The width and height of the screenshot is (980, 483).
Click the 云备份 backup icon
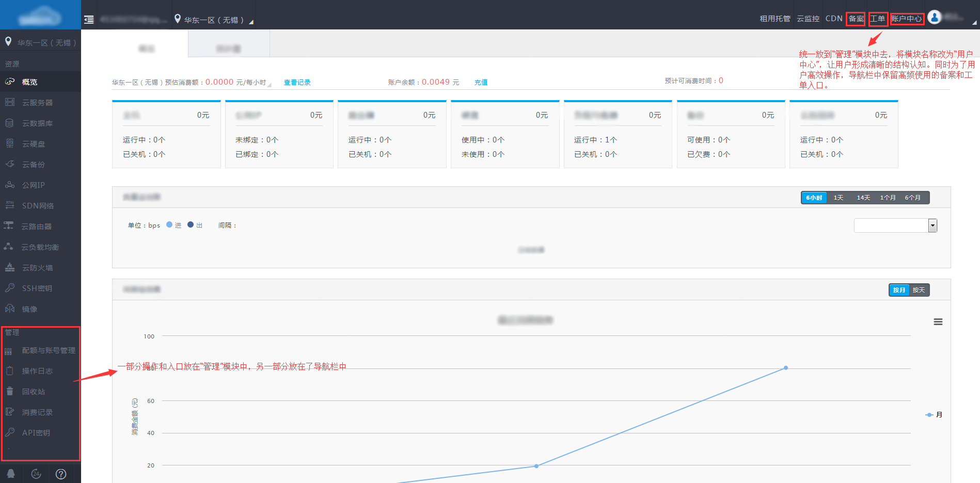tap(10, 164)
